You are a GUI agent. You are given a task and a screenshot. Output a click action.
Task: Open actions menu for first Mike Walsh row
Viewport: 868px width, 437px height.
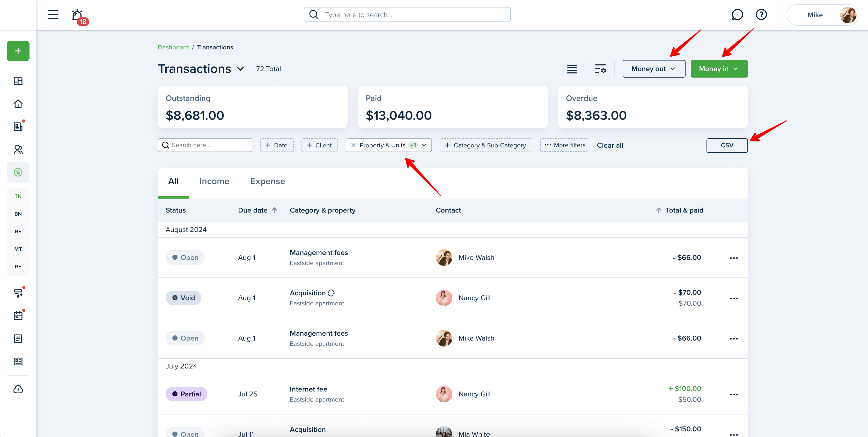(734, 258)
